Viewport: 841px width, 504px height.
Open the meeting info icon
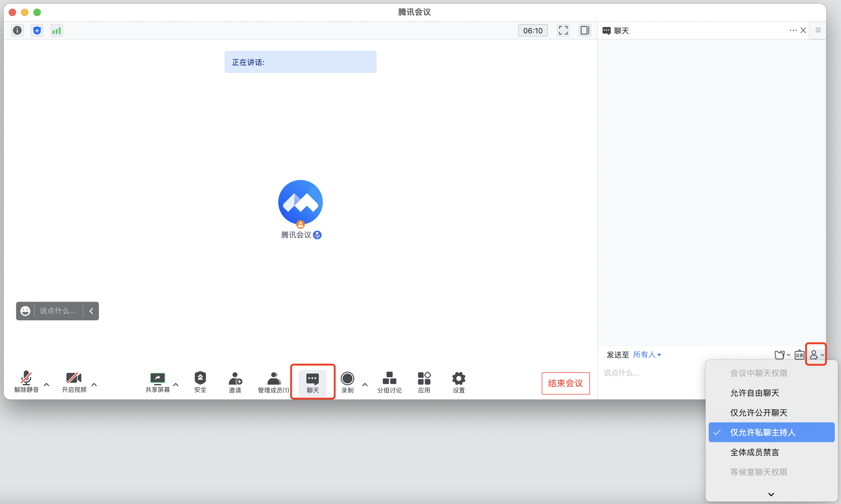click(x=17, y=31)
